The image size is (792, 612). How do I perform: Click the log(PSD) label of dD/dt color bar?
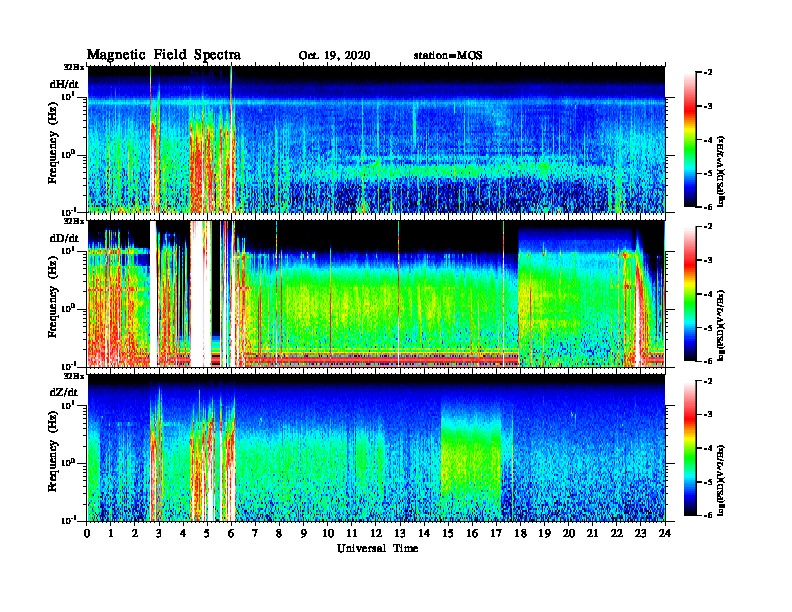pyautogui.click(x=721, y=325)
